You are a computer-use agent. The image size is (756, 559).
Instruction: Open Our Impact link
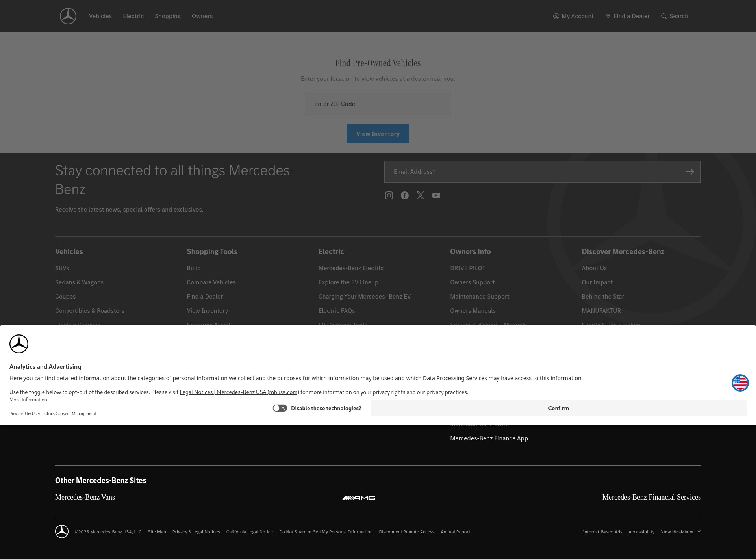click(597, 282)
